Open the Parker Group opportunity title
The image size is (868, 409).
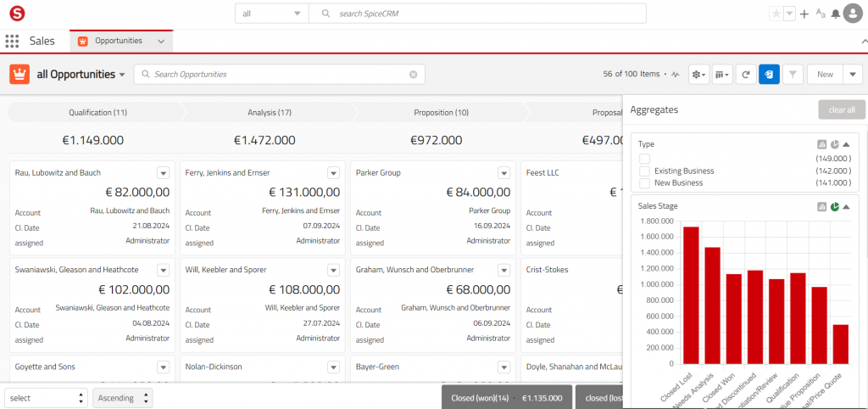[378, 173]
